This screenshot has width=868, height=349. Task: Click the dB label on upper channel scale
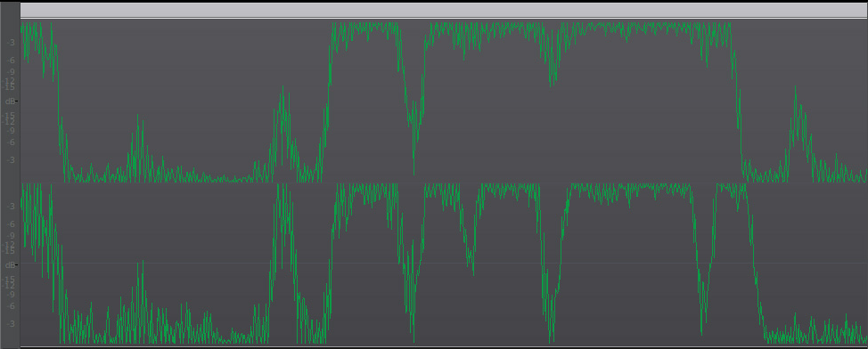tap(11, 101)
